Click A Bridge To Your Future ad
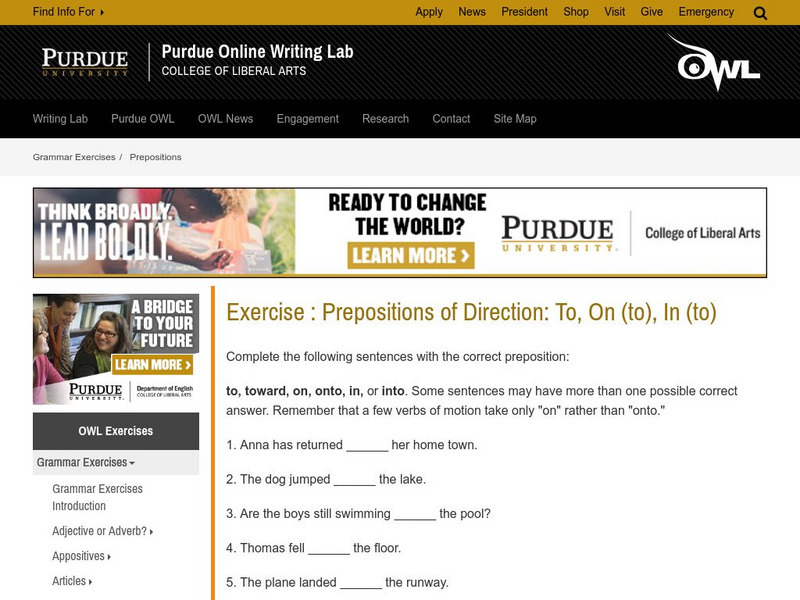This screenshot has width=800, height=600. [x=116, y=349]
